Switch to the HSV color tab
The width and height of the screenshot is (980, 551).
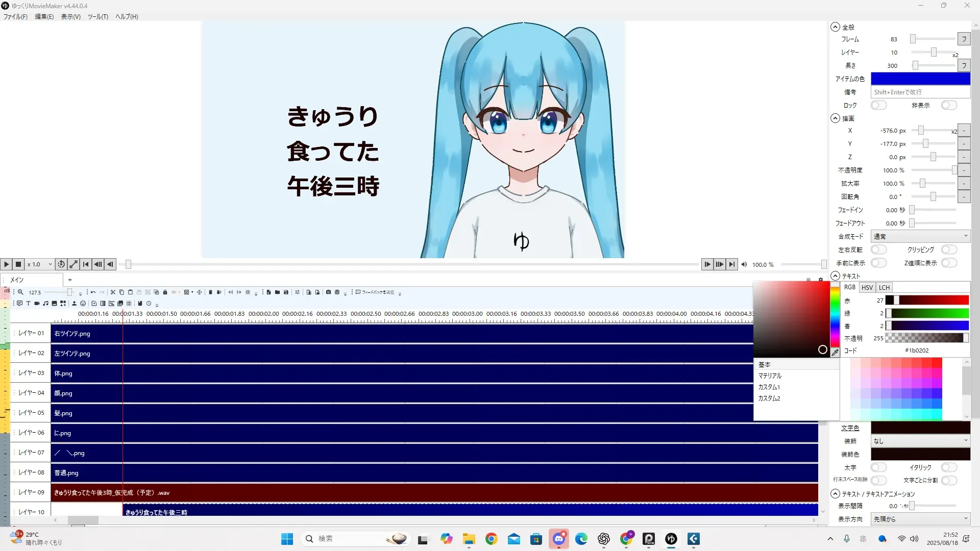coord(867,287)
